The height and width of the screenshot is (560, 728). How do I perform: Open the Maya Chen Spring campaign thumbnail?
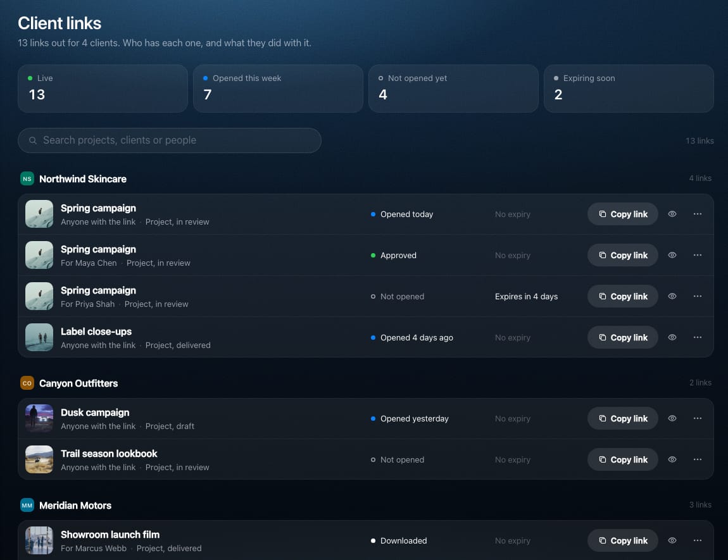click(39, 255)
